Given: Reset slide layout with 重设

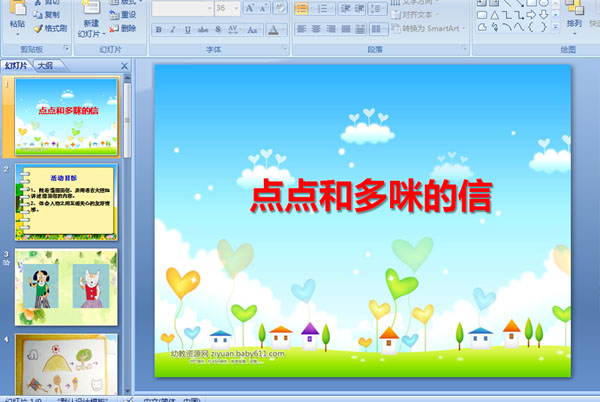Looking at the screenshot, I should 123,15.
